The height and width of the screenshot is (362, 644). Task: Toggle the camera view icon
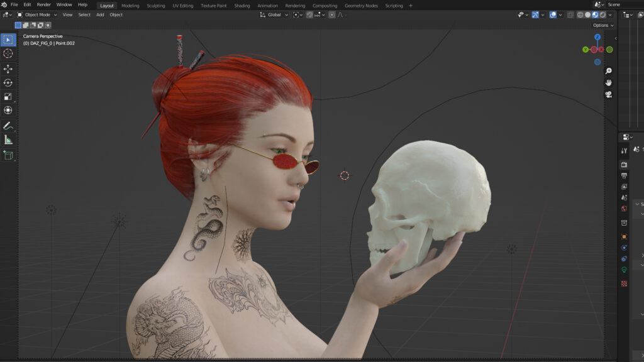pyautogui.click(x=609, y=94)
